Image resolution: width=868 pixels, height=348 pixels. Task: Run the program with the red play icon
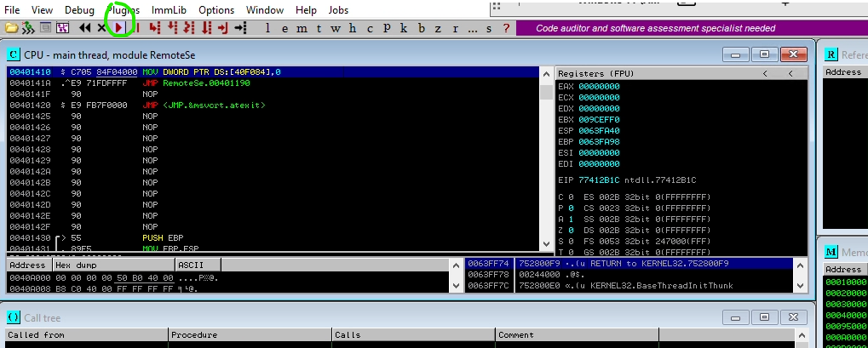point(118,28)
